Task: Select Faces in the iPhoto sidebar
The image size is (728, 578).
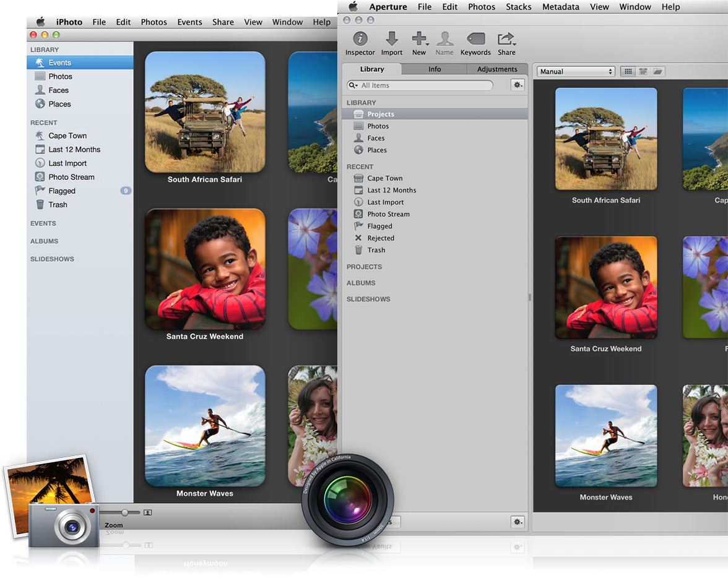Action: pos(58,90)
